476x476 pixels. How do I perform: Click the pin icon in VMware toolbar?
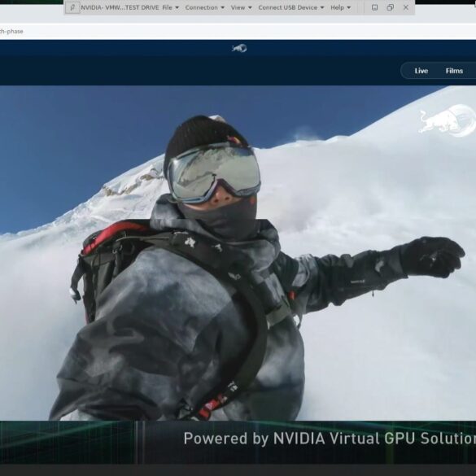click(72, 7)
